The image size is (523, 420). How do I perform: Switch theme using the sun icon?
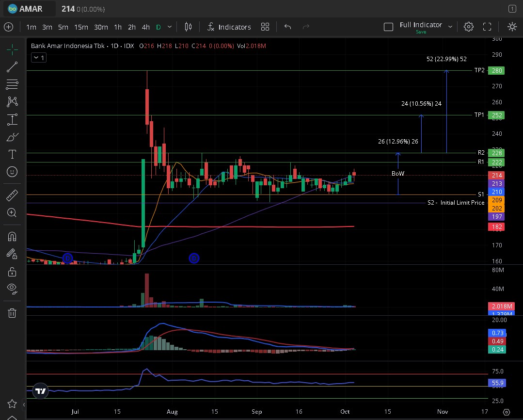[x=512, y=27]
